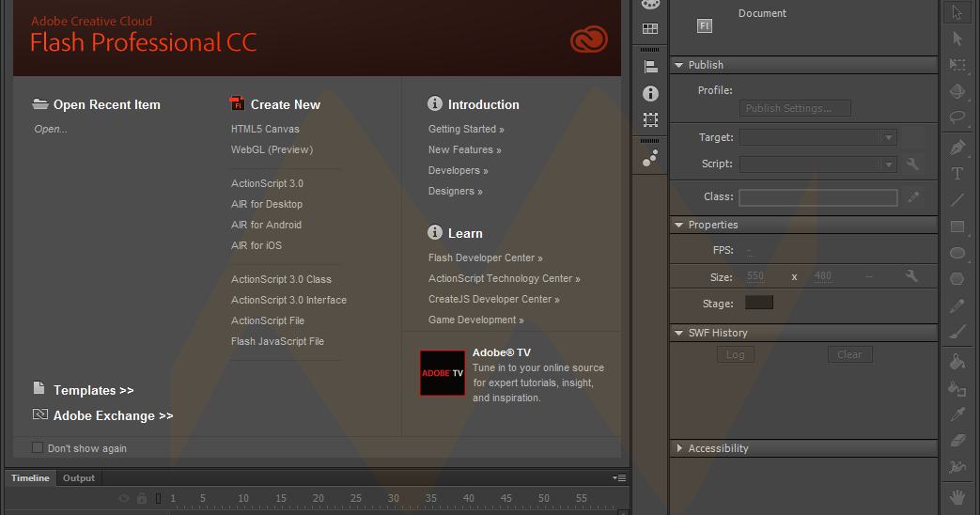Click the Adobe TV thumbnail
The image size is (980, 515).
point(443,372)
